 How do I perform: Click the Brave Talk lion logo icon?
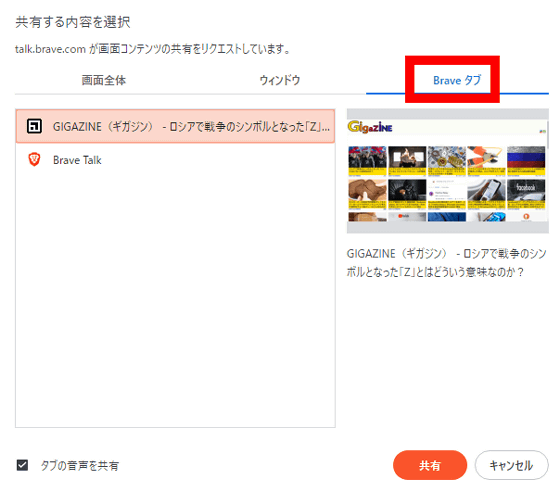point(34,160)
